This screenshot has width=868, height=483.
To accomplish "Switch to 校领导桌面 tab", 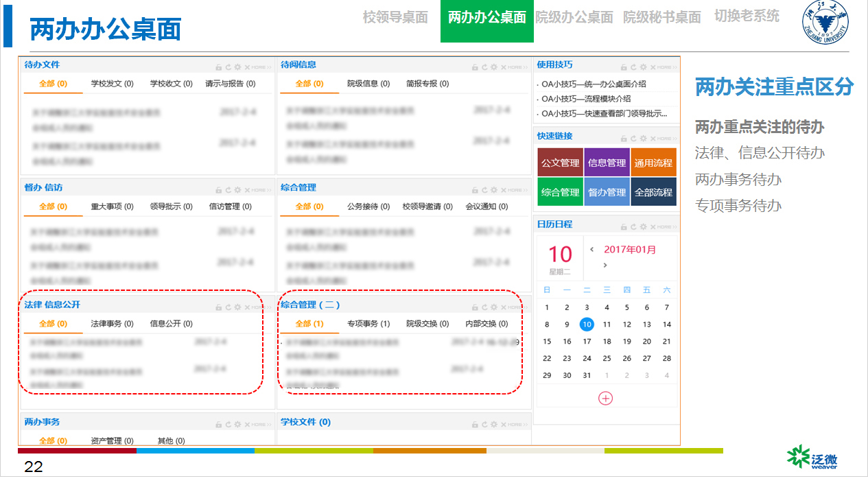I will click(395, 17).
